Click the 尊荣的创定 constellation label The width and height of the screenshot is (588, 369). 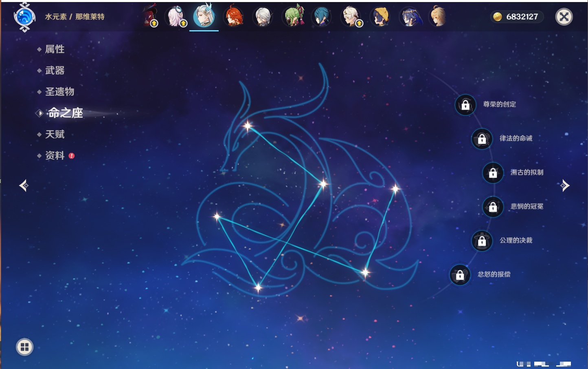click(500, 104)
